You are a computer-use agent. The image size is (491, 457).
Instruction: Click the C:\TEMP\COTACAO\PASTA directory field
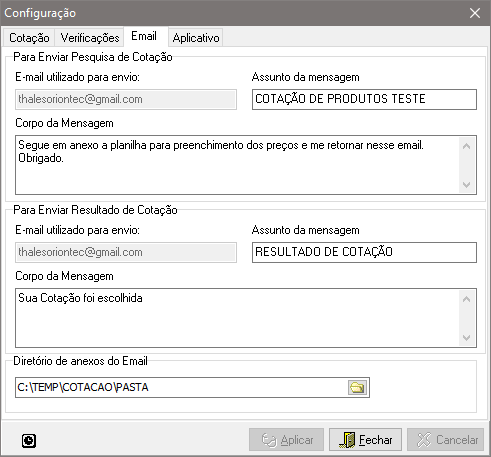tap(182, 387)
